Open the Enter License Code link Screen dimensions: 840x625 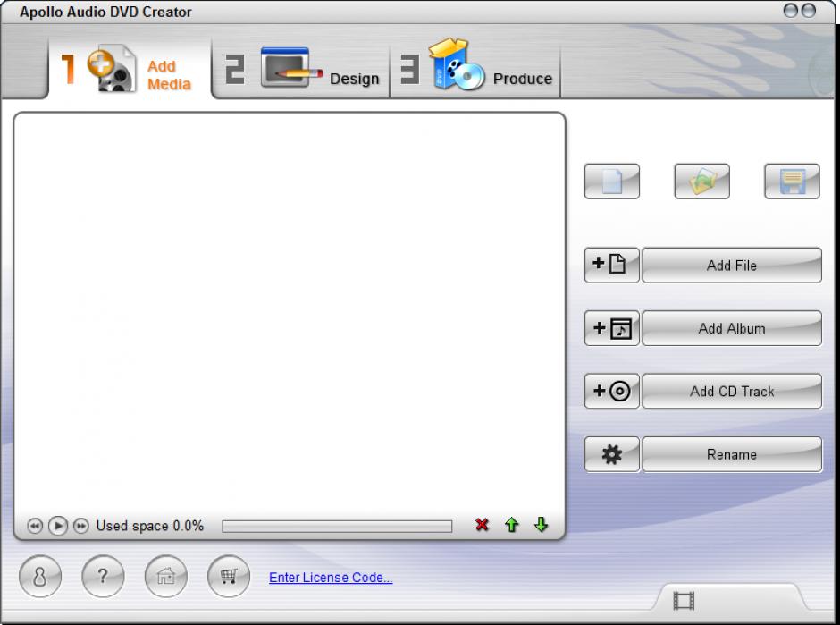pos(331,578)
